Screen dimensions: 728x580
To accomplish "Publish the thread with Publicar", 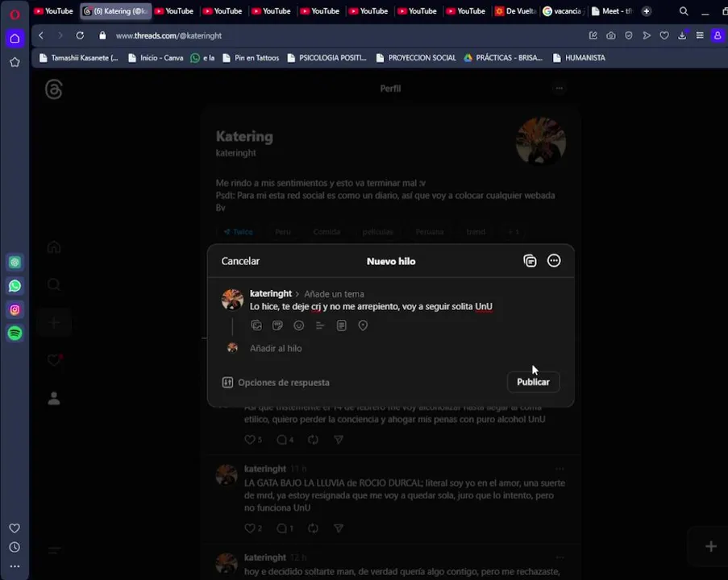I will [533, 382].
